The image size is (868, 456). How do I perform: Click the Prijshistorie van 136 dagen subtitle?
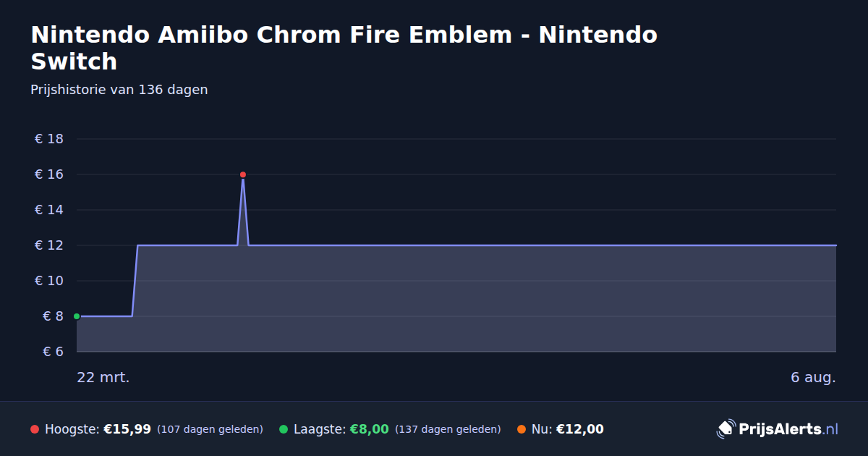[119, 90]
